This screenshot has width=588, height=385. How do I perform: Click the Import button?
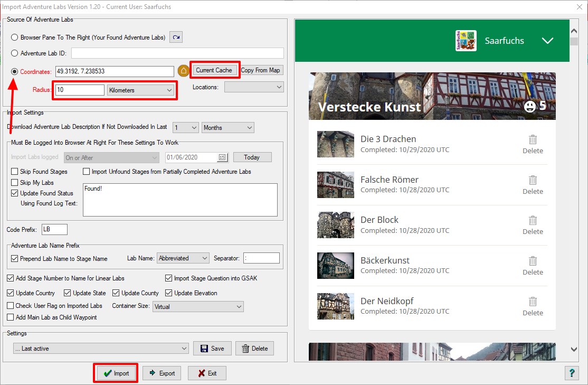point(116,373)
